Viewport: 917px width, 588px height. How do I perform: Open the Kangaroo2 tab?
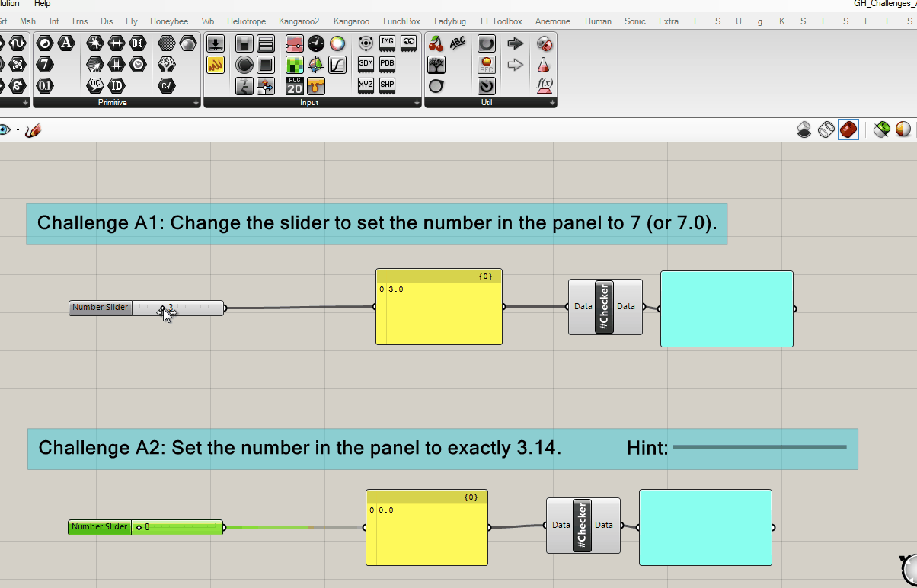tap(299, 21)
